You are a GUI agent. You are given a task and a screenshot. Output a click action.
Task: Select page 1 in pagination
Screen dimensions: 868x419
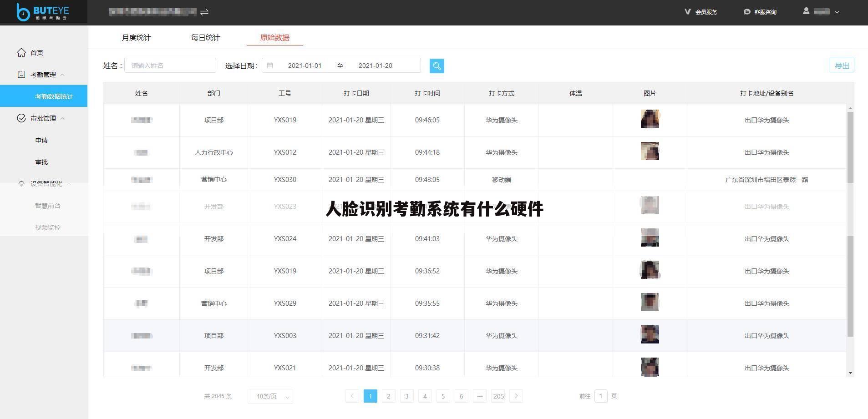[x=370, y=396]
